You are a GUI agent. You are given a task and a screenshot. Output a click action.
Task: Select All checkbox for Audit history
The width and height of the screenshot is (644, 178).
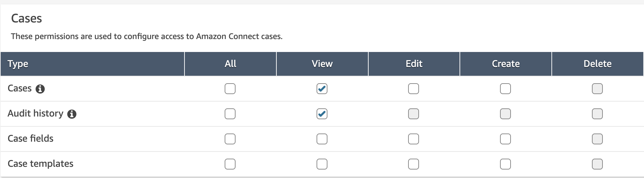click(230, 114)
